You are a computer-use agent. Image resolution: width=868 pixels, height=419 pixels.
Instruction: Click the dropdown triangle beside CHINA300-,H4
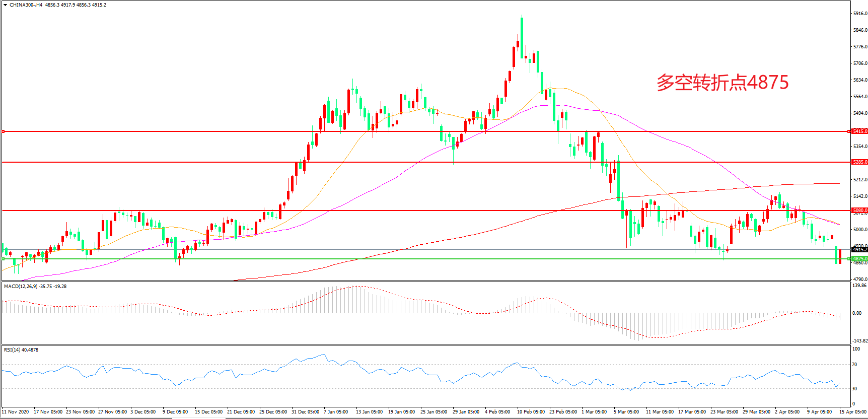coord(5,5)
